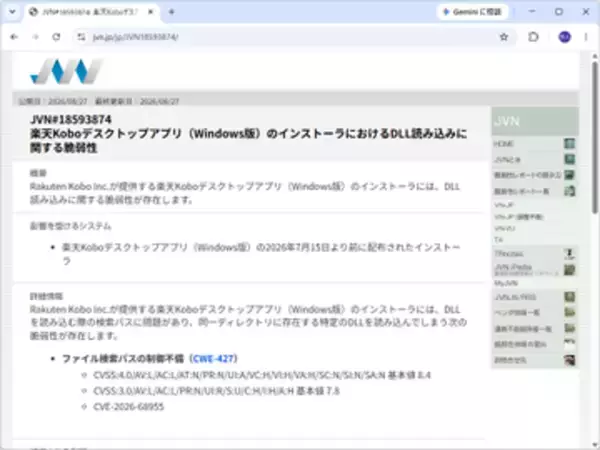Image resolution: width=600 pixels, height=450 pixels.
Task: Close the JVN#18593874 tab
Action: pyautogui.click(x=151, y=12)
